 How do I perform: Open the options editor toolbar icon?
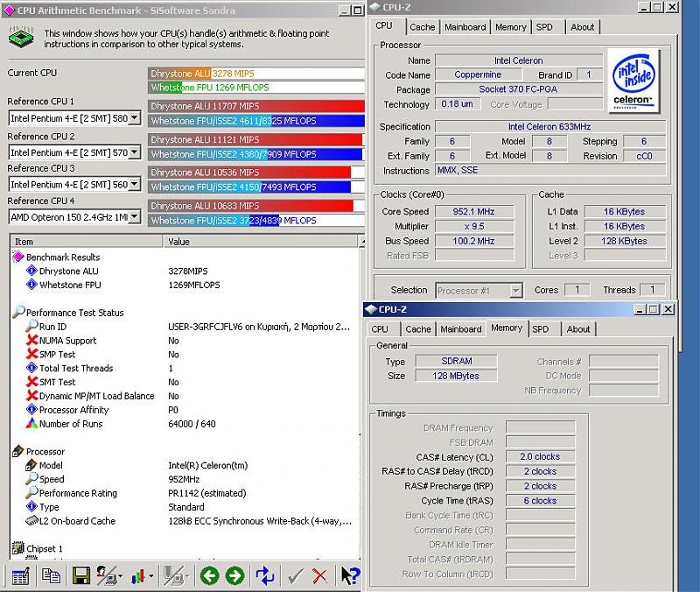(x=20, y=575)
